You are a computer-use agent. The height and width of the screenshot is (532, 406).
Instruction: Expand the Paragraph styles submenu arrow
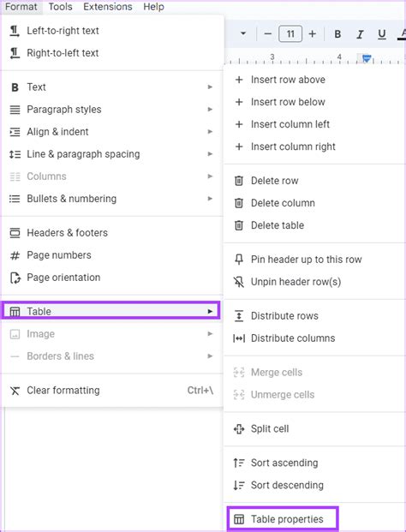[210, 110]
